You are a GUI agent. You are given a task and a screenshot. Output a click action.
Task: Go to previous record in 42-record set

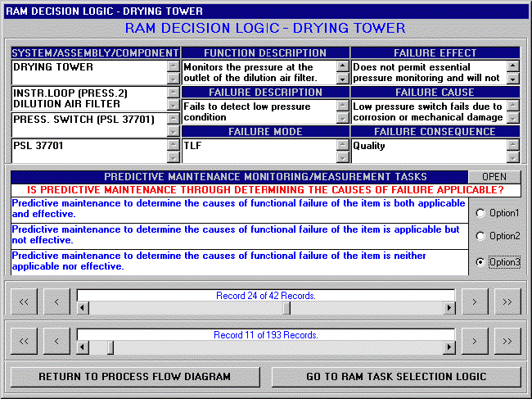[56, 302]
